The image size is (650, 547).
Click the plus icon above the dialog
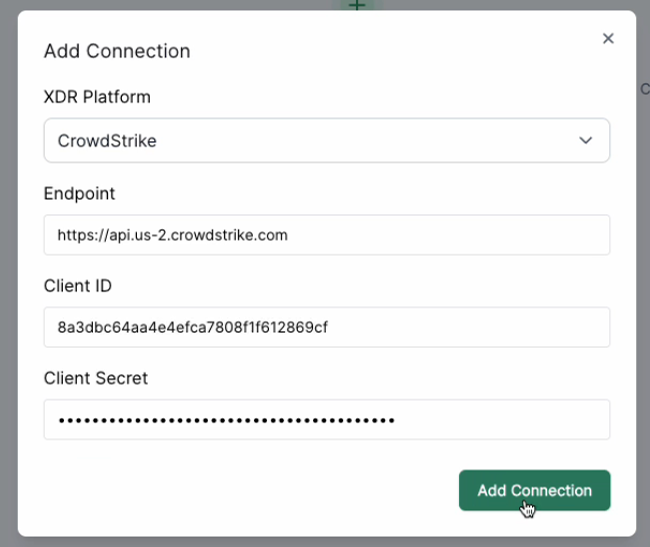pyautogui.click(x=356, y=5)
